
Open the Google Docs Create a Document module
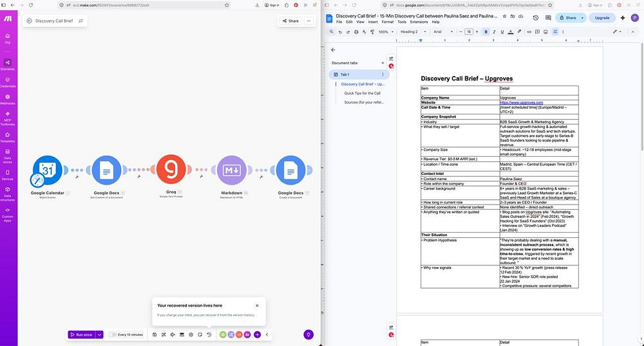pos(290,170)
